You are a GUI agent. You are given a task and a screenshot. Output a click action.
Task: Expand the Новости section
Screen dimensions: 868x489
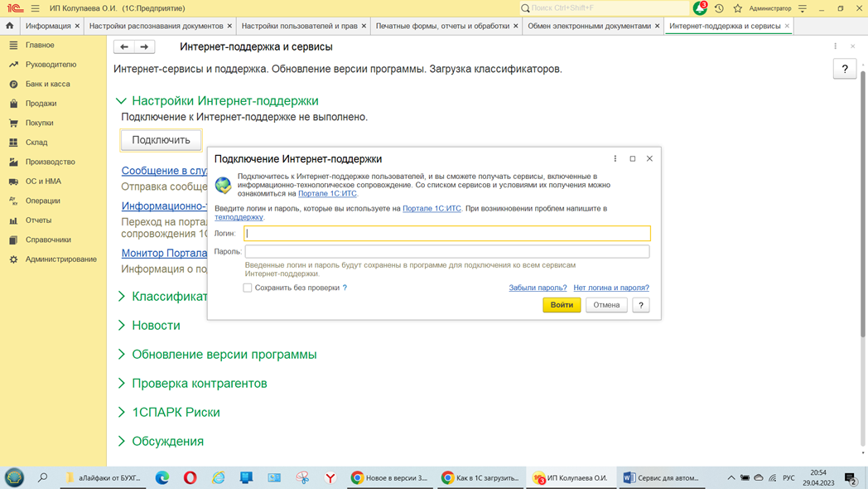tap(122, 325)
